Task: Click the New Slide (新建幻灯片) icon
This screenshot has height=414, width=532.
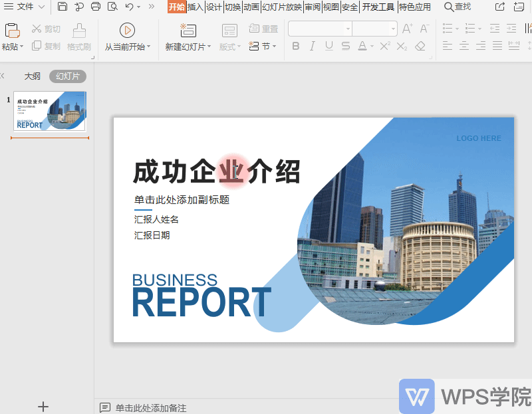Action: tap(188, 31)
